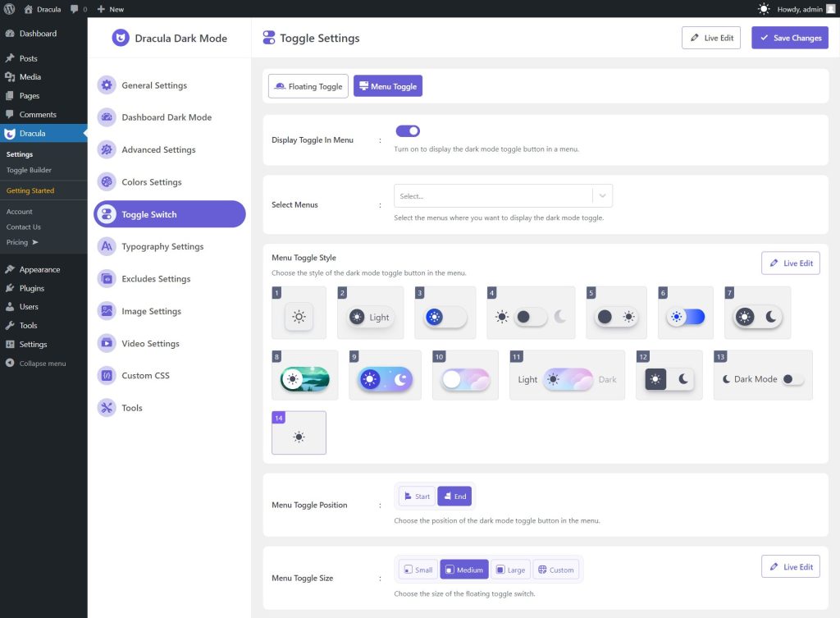Click the top Live Edit button
This screenshot has width=840, height=618.
pos(711,38)
